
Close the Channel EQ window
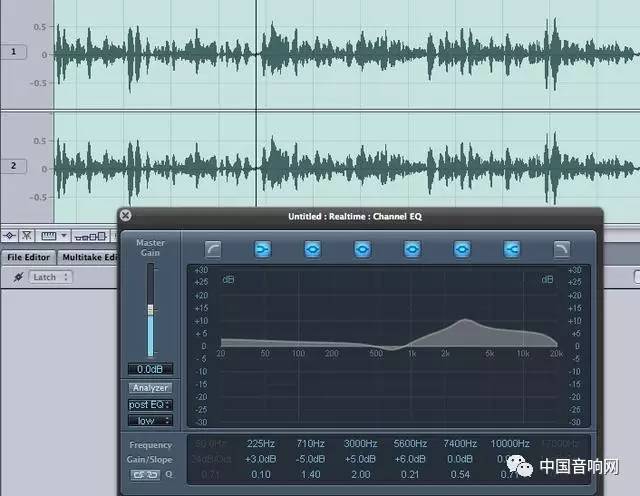pos(126,215)
